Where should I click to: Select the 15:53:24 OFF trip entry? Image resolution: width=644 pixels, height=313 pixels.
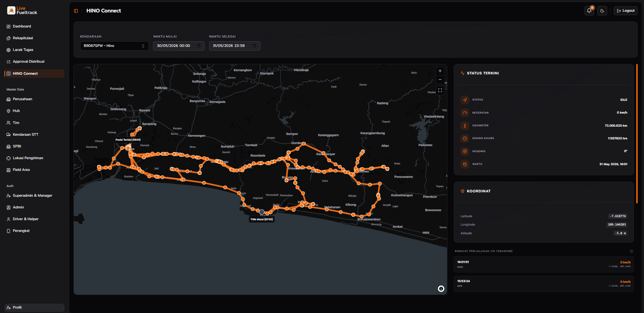coord(544,284)
